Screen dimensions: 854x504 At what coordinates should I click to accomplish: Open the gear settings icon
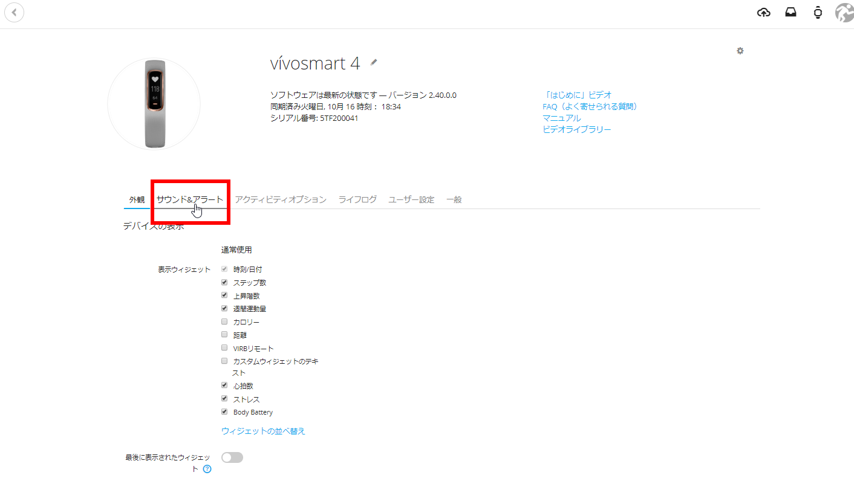pos(740,51)
